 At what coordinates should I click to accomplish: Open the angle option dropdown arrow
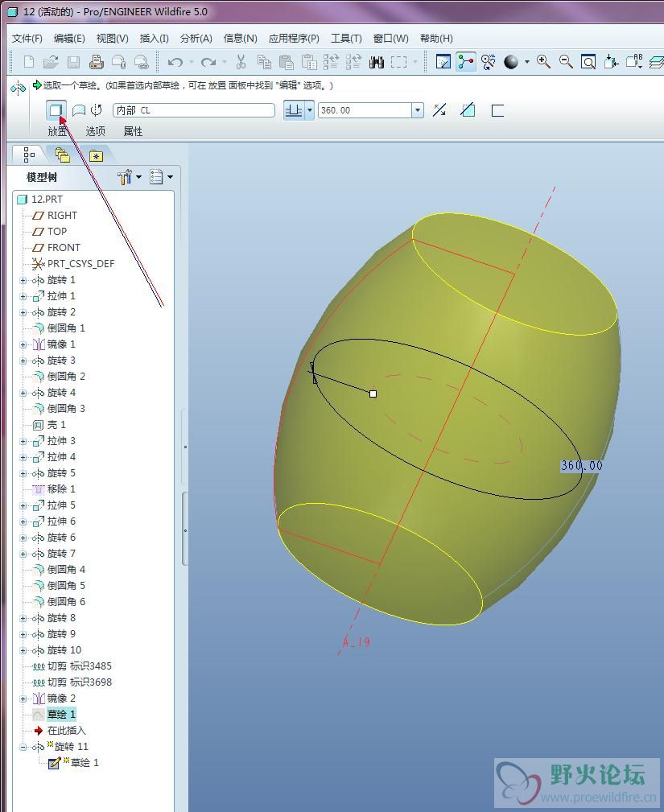pyautogui.click(x=310, y=110)
